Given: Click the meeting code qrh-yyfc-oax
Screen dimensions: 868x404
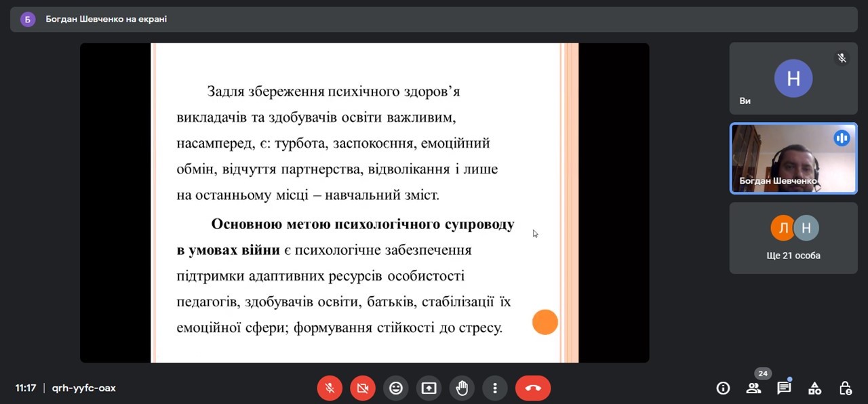Looking at the screenshot, I should pos(83,388).
